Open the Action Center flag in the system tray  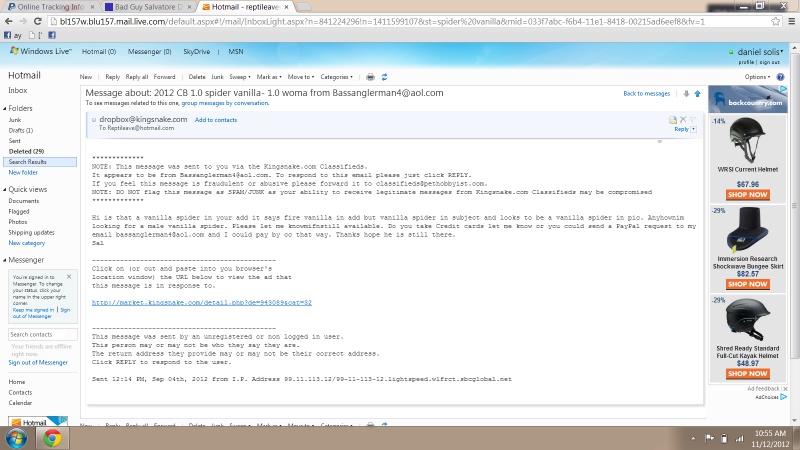[709, 438]
